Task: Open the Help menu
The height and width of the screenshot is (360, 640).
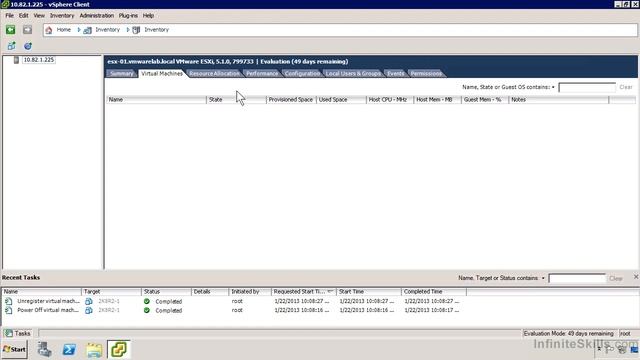Action: [x=148, y=16]
